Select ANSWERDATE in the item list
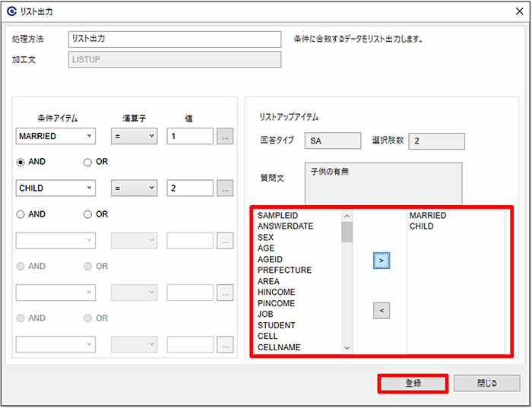The height and width of the screenshot is (408, 532). (x=285, y=226)
